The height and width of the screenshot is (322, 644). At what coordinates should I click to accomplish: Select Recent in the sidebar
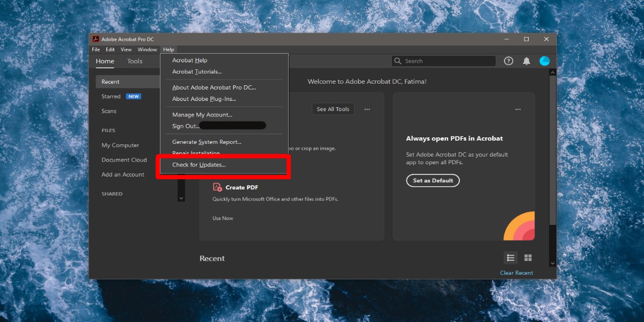(x=128, y=82)
